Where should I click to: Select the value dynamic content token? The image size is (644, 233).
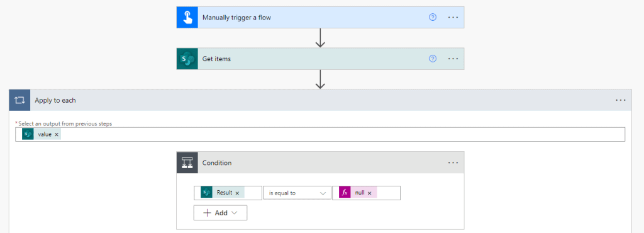coord(42,134)
